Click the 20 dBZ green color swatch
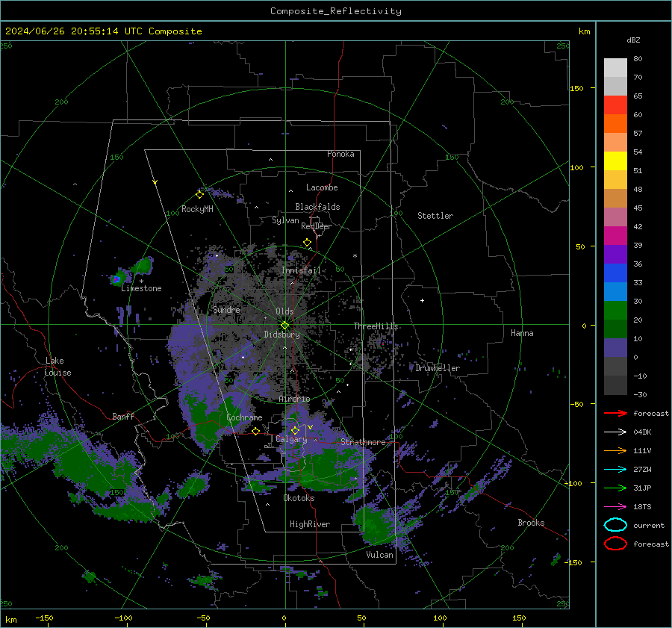This screenshot has width=672, height=628. pyautogui.click(x=615, y=311)
